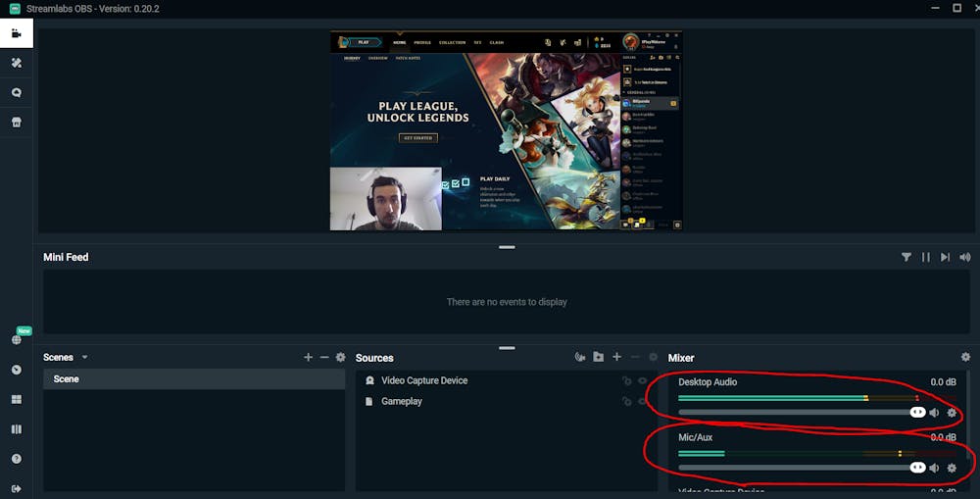The width and height of the screenshot is (980, 499).
Task: Click the logout arrow icon in sidebar
Action: click(17, 488)
